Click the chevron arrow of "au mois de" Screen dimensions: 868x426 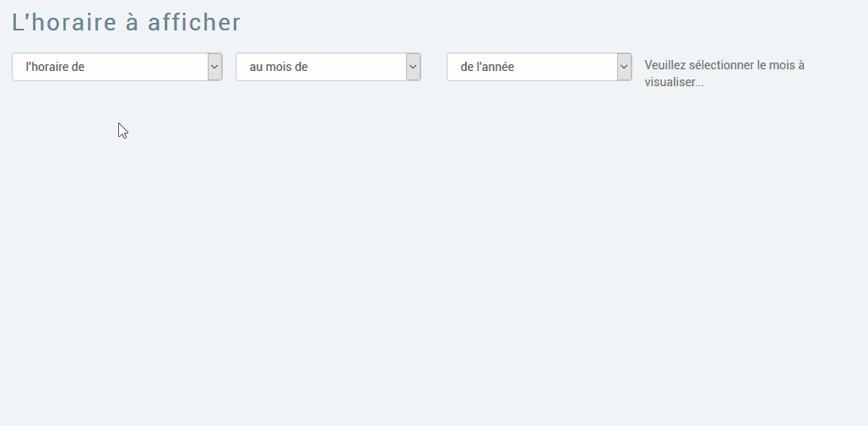click(413, 67)
